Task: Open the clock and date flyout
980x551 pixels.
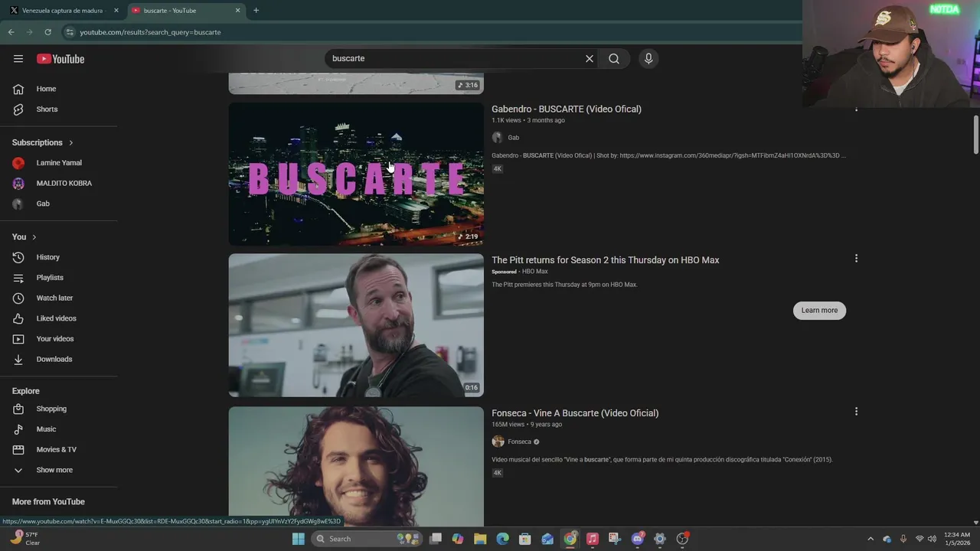Action: click(x=957, y=539)
